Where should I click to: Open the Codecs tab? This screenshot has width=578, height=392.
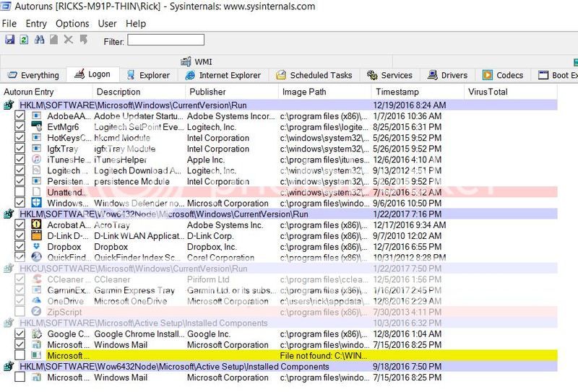[503, 75]
